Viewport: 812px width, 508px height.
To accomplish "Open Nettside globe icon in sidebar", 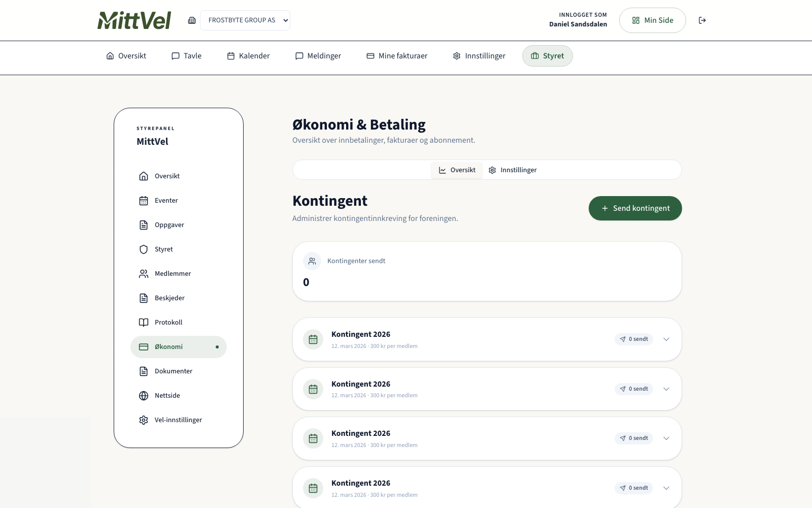I will pyautogui.click(x=144, y=396).
